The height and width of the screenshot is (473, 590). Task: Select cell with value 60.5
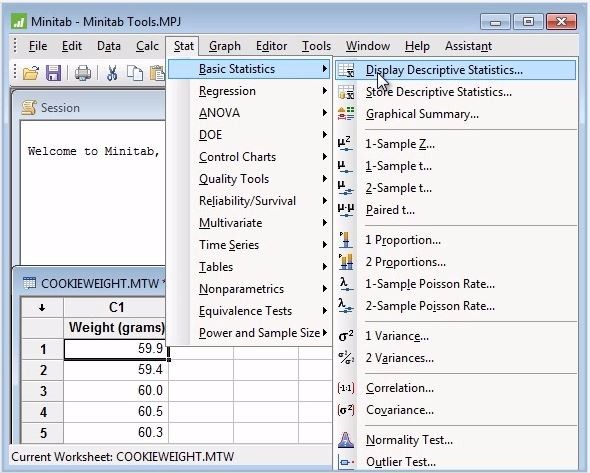[116, 411]
